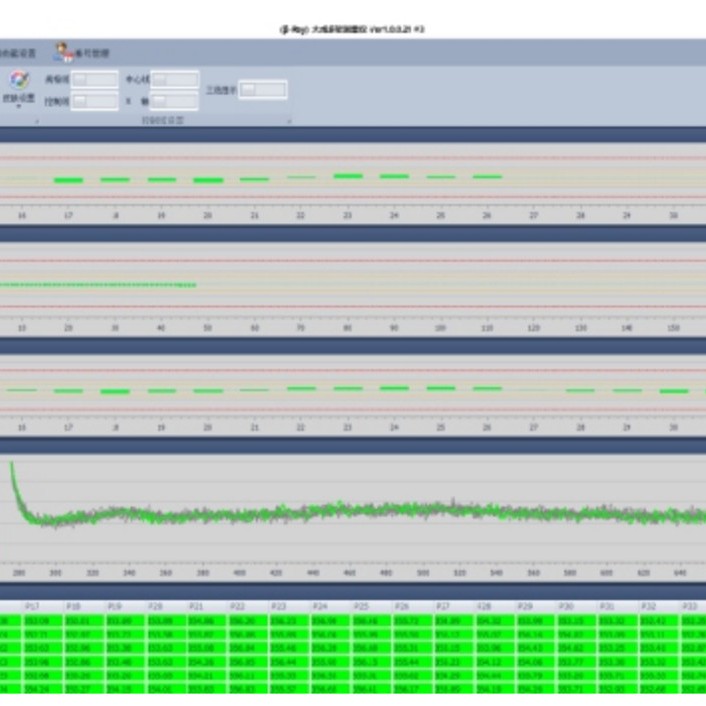Toggle the 规格线 switch
706x706 pixels.
pos(95,80)
